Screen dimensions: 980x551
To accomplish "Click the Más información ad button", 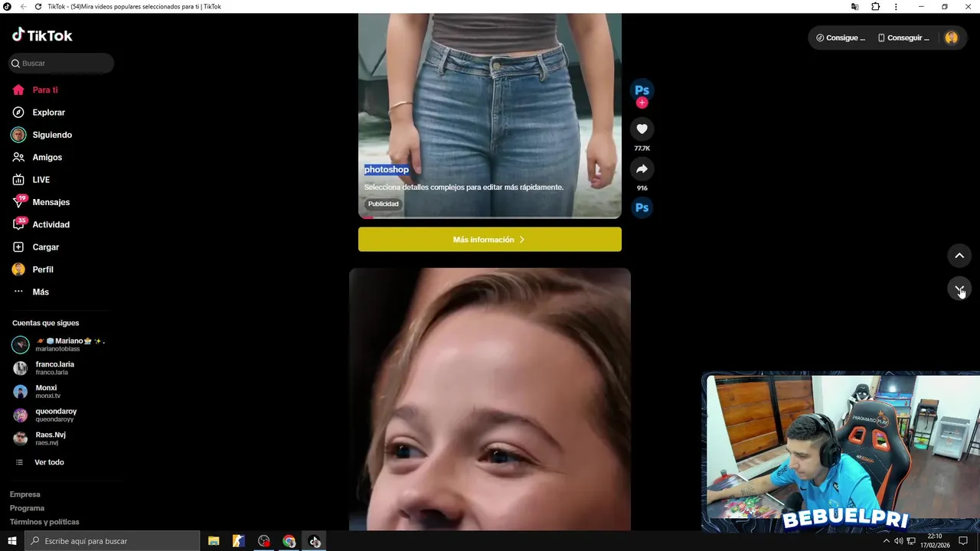I will (x=490, y=240).
